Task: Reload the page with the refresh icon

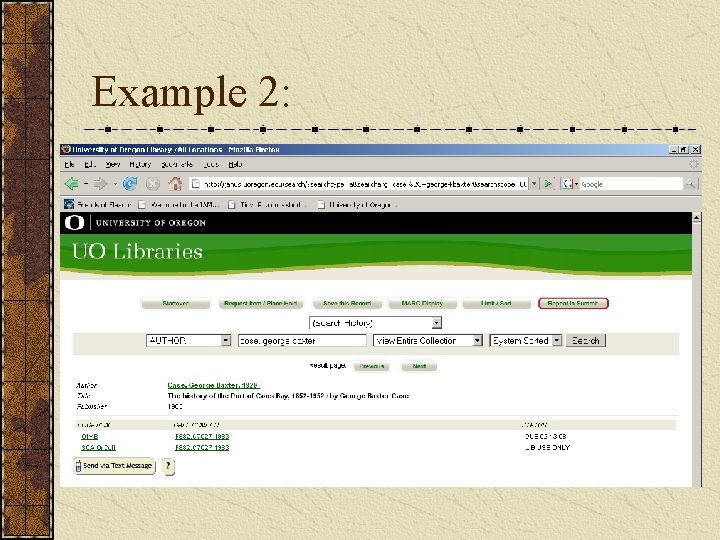Action: tap(130, 184)
